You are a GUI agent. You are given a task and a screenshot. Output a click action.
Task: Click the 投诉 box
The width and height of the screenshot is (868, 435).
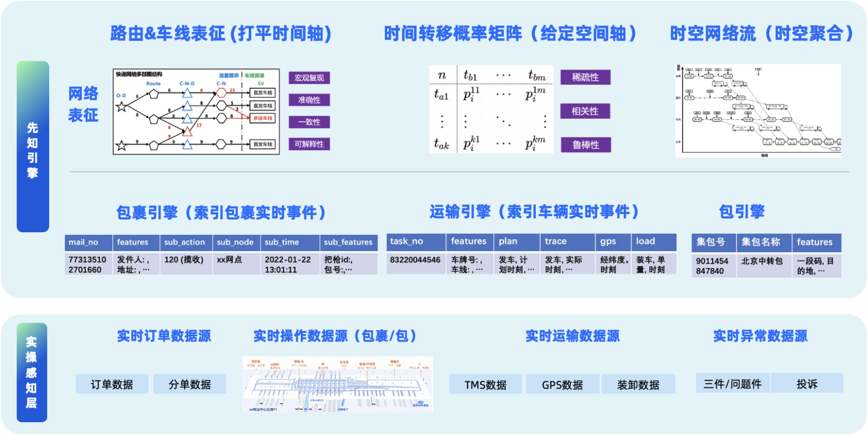coord(807,383)
